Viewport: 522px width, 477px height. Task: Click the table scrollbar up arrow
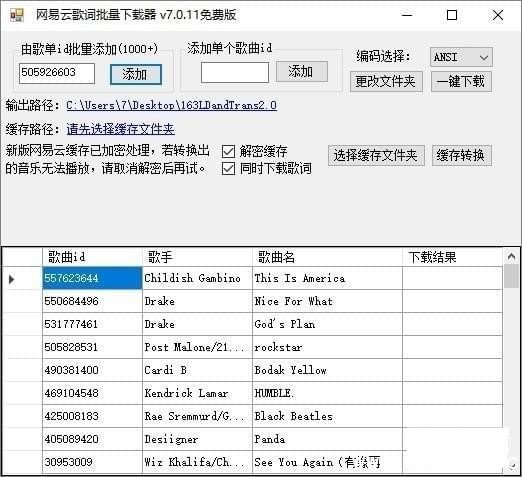(511, 256)
